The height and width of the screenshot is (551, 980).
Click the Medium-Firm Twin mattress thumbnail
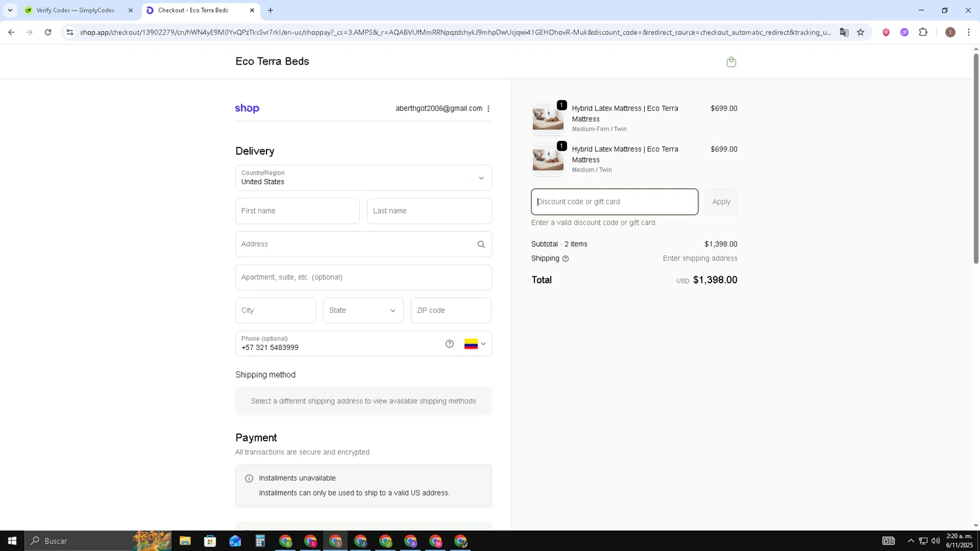(x=547, y=118)
